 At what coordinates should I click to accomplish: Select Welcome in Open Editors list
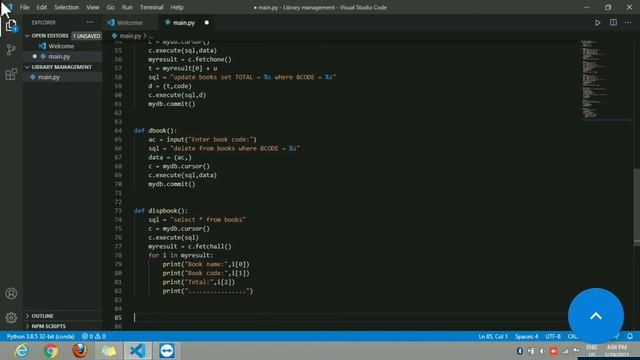[x=61, y=46]
